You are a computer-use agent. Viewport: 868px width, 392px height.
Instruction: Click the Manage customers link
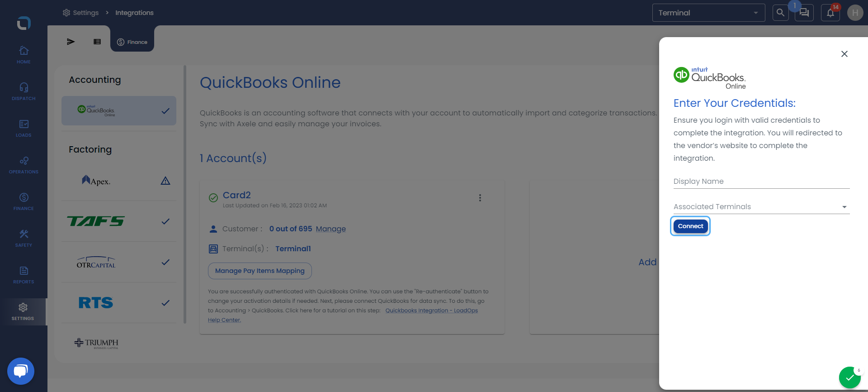331,229
